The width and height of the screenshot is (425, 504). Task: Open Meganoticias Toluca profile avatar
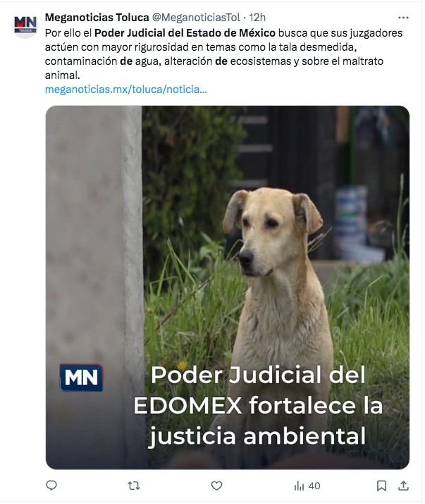tap(25, 25)
